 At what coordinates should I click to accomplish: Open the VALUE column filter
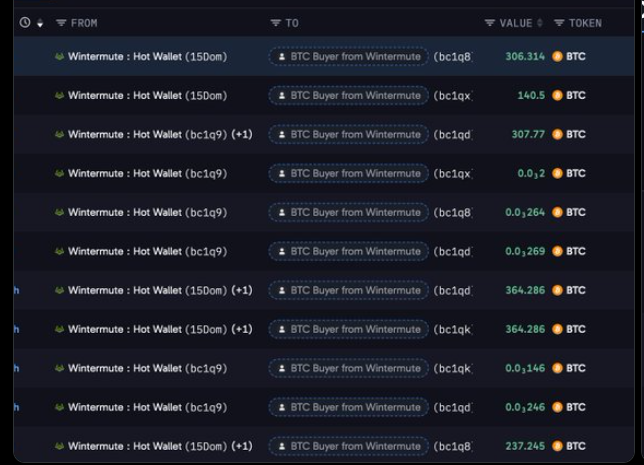(x=490, y=23)
